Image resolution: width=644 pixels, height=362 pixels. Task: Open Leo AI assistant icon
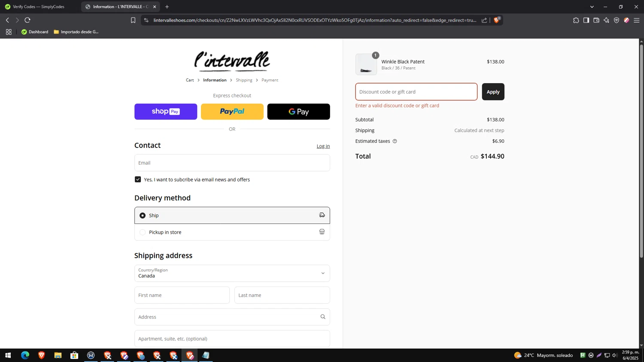click(x=606, y=20)
